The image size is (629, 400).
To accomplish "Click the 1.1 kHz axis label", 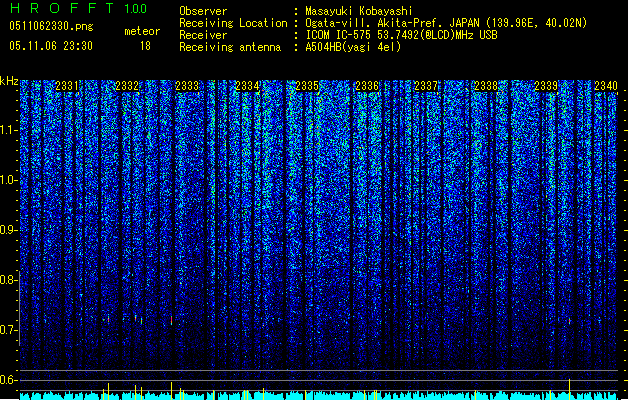I will [9, 130].
